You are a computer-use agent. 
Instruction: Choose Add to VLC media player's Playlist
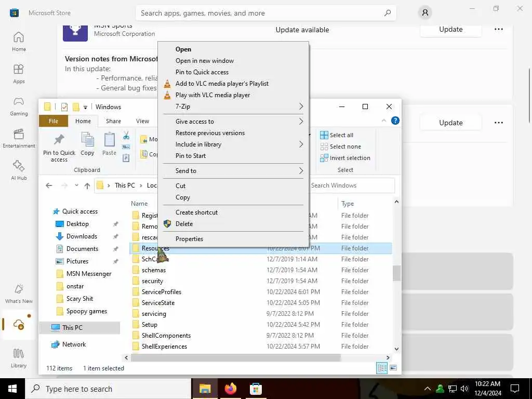pyautogui.click(x=233, y=84)
